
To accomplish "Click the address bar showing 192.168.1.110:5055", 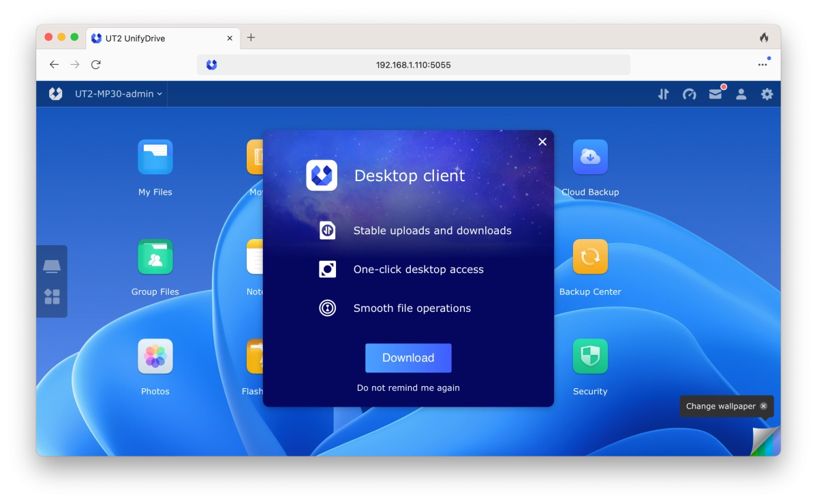I will pyautogui.click(x=414, y=65).
